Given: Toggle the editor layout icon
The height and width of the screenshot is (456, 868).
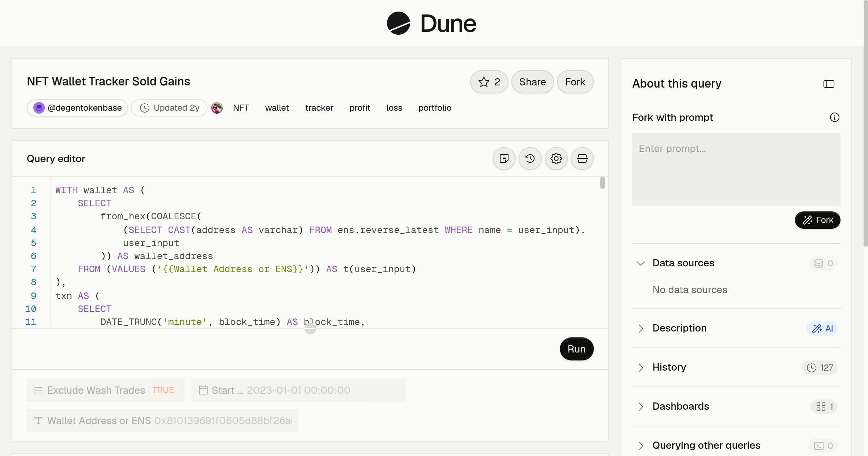Looking at the screenshot, I should click(x=582, y=159).
